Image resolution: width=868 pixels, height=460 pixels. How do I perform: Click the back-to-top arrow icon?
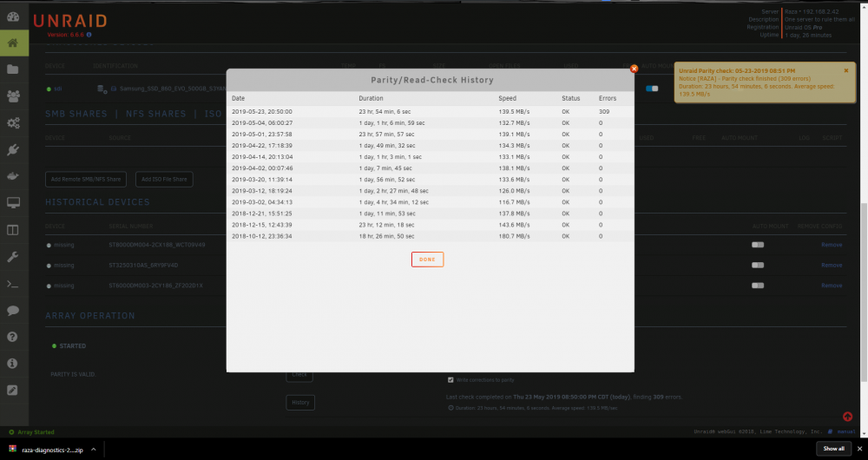pyautogui.click(x=847, y=417)
